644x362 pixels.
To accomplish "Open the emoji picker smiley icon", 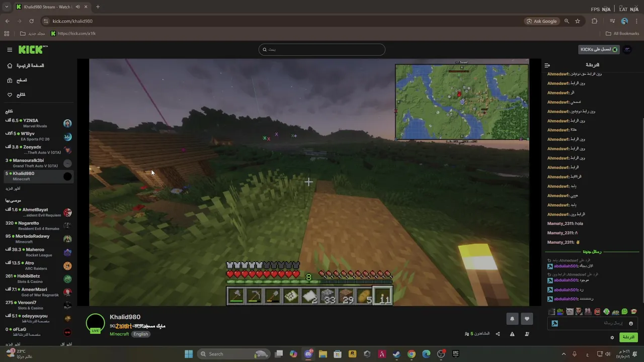I will 631,323.
